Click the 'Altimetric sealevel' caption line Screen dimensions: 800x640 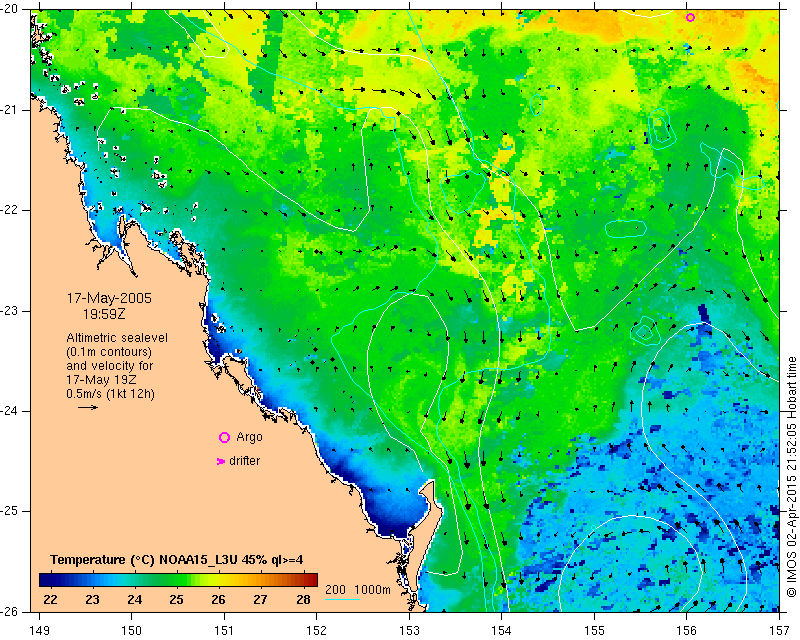tap(117, 338)
